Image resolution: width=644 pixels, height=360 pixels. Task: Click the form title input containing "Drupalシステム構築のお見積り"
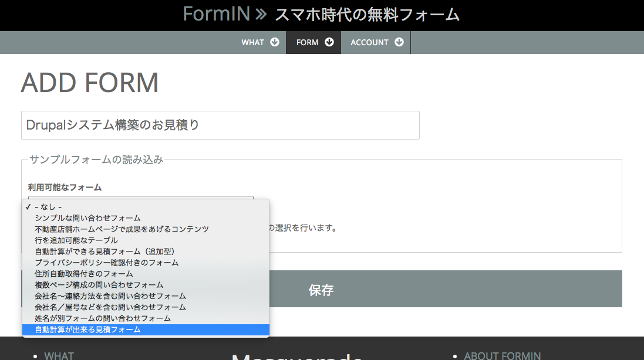pos(220,125)
